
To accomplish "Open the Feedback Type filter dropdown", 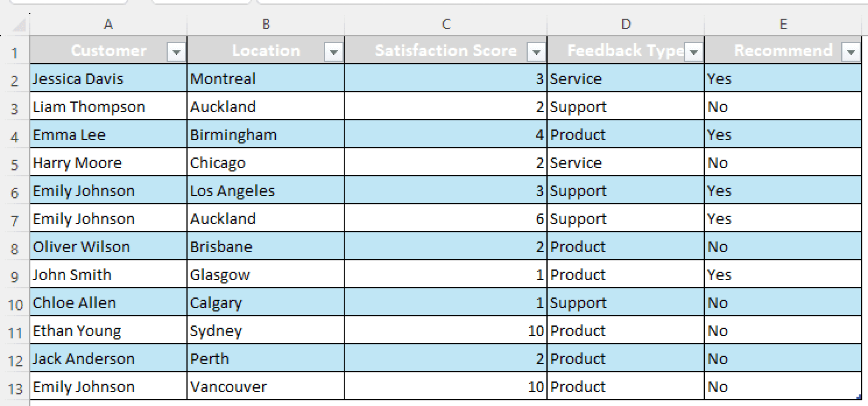I will point(694,52).
